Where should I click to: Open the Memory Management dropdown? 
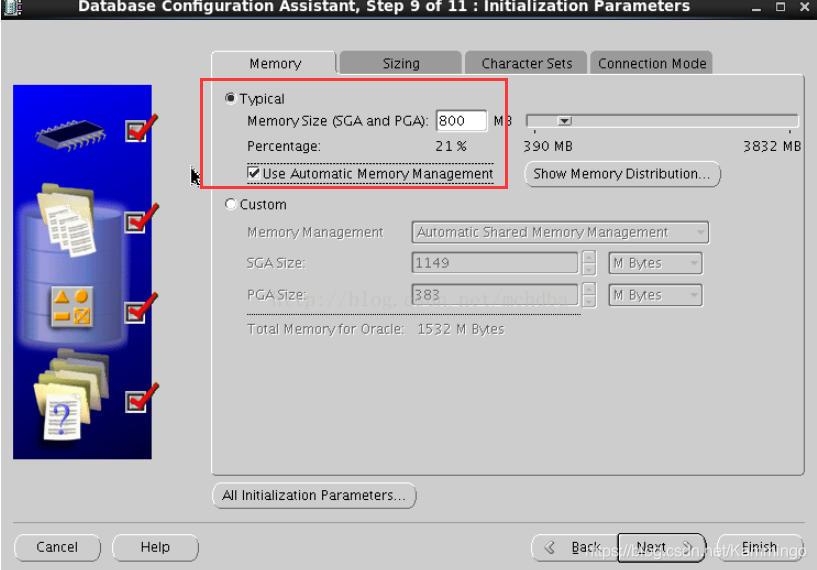560,232
